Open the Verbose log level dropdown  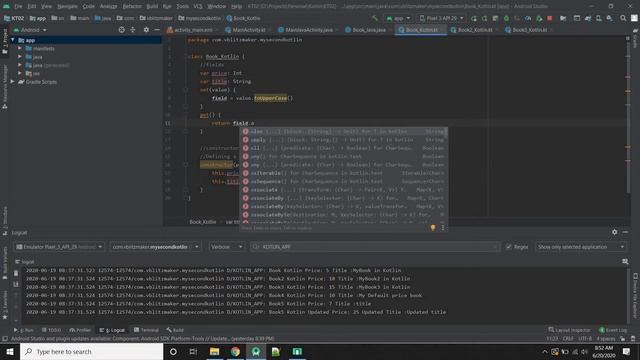tap(227, 247)
